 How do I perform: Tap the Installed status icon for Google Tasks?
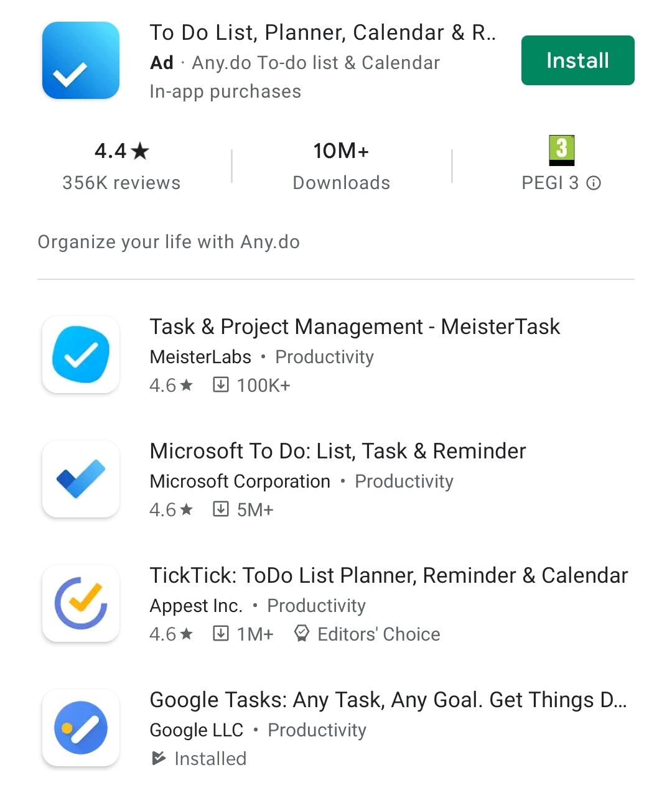click(x=159, y=758)
